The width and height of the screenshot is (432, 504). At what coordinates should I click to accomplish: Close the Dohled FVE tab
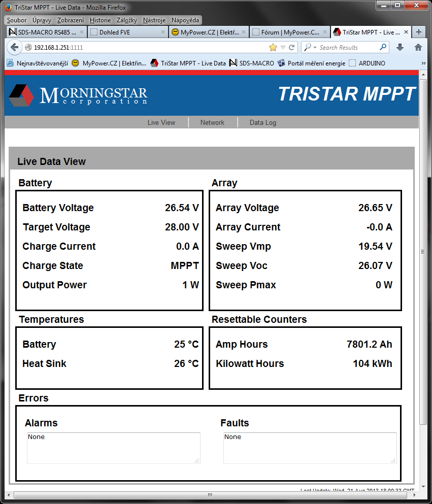pos(162,32)
